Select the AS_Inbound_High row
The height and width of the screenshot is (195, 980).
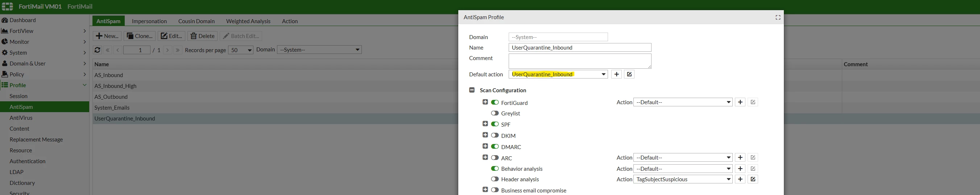point(276,86)
